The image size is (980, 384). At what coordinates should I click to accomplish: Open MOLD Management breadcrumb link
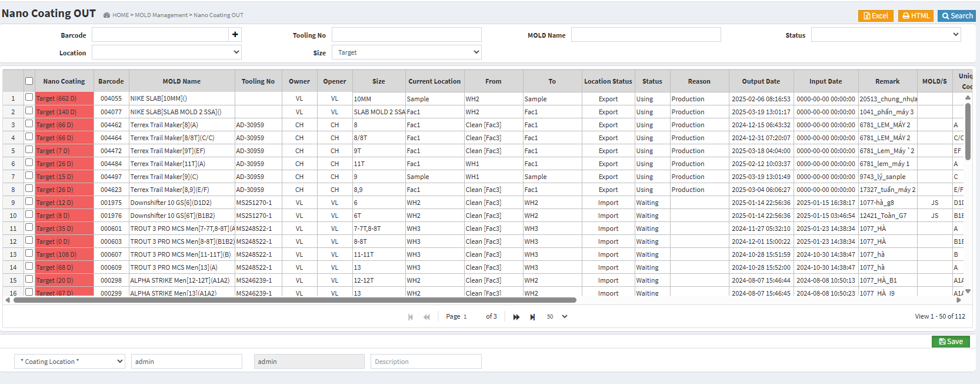pyautogui.click(x=161, y=15)
